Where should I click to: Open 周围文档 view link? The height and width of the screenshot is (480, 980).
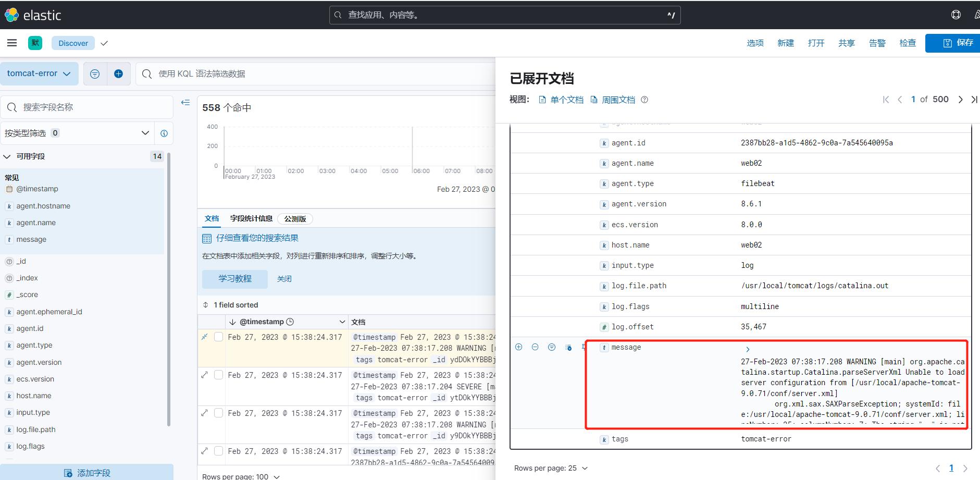point(613,100)
